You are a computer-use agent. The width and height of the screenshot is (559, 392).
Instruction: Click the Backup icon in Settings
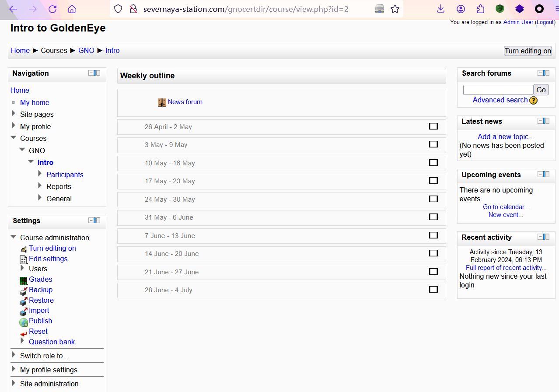coord(24,290)
